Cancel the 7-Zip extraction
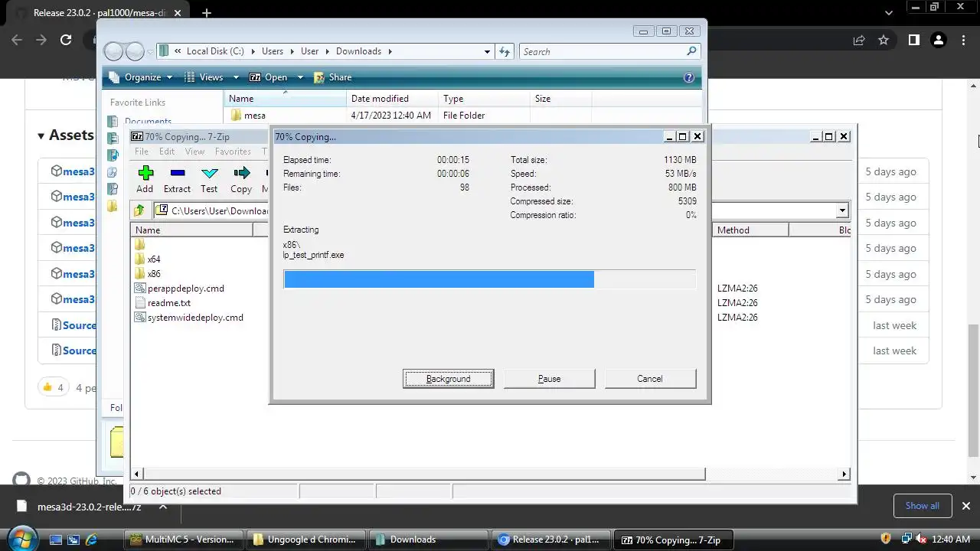 pyautogui.click(x=650, y=379)
